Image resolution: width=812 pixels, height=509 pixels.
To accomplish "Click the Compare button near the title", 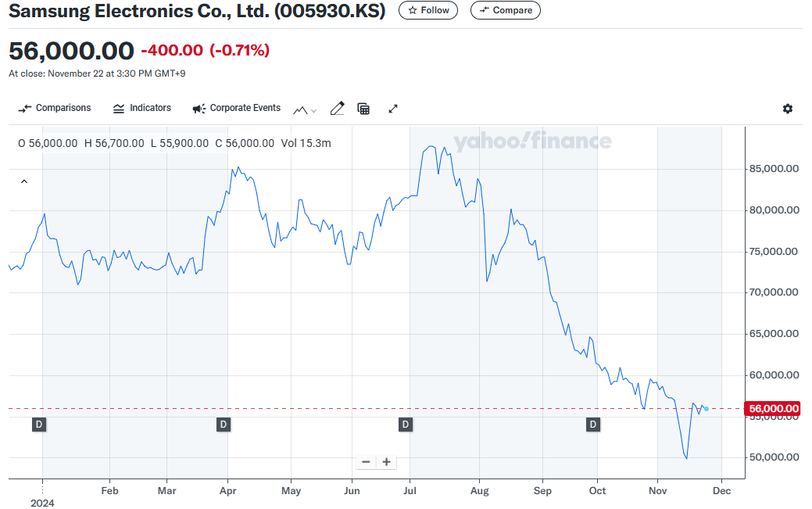I will click(505, 10).
